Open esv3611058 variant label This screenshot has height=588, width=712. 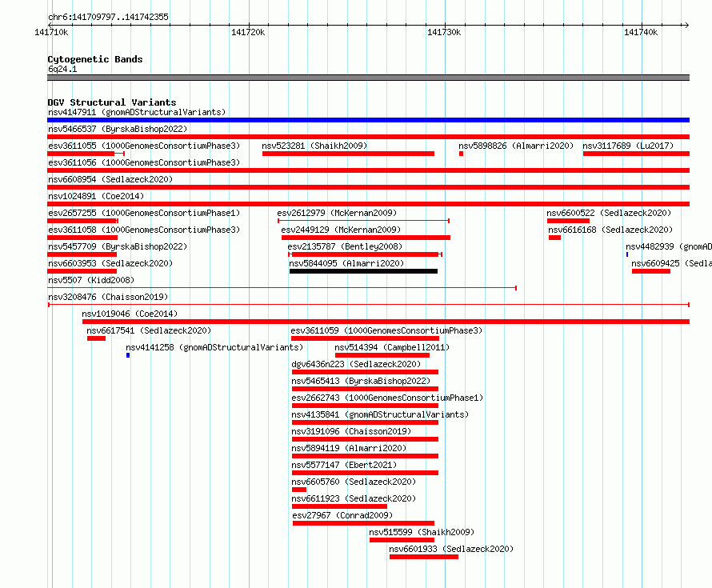144,230
